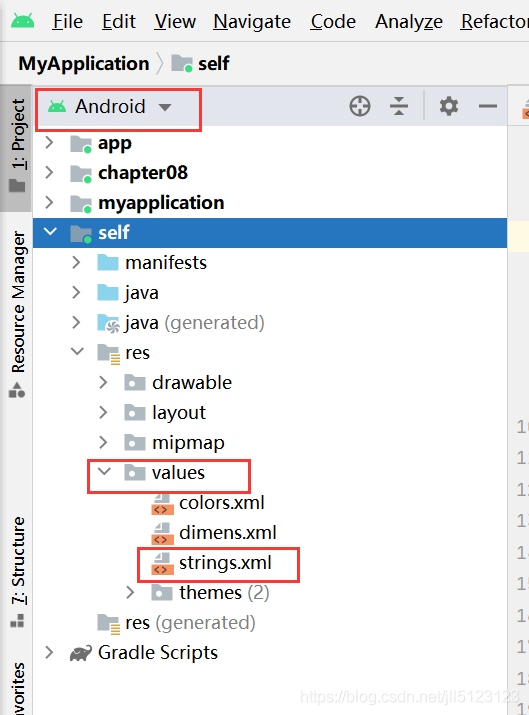
Task: Open the 7: Structure side tab
Action: point(17,572)
